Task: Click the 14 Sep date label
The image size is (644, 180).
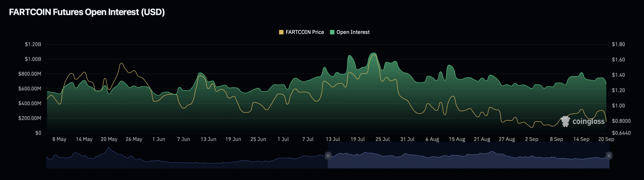Action: coord(581,139)
